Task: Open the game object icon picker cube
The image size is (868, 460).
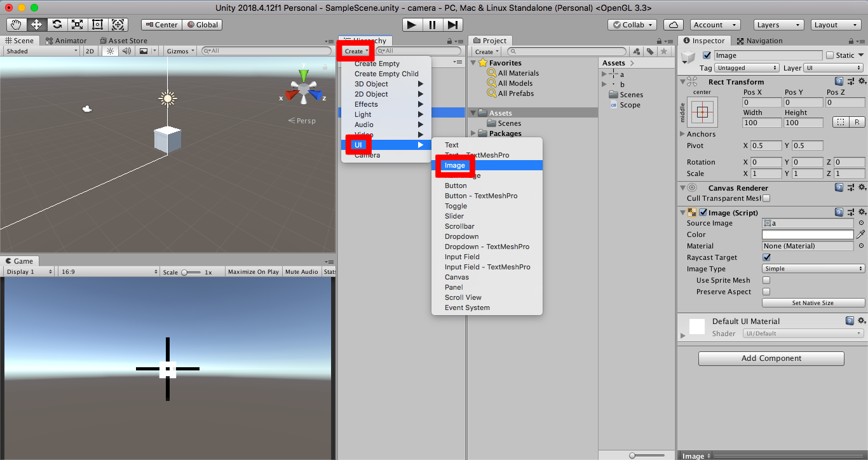Action: click(688, 57)
